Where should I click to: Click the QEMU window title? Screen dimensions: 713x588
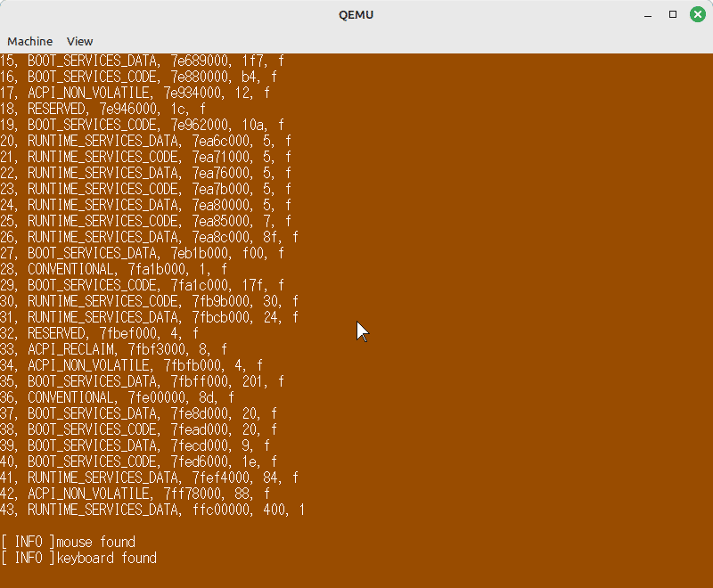[x=356, y=15]
